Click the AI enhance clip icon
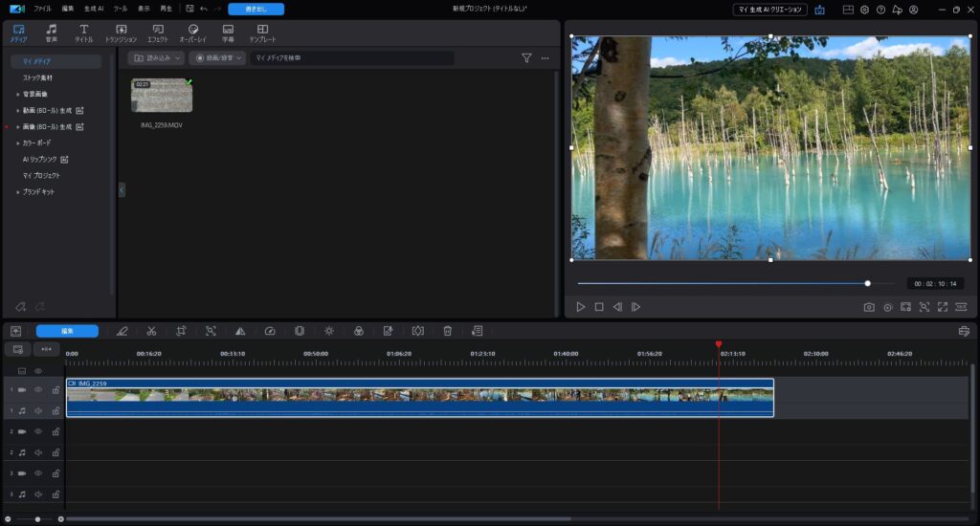 (x=389, y=331)
